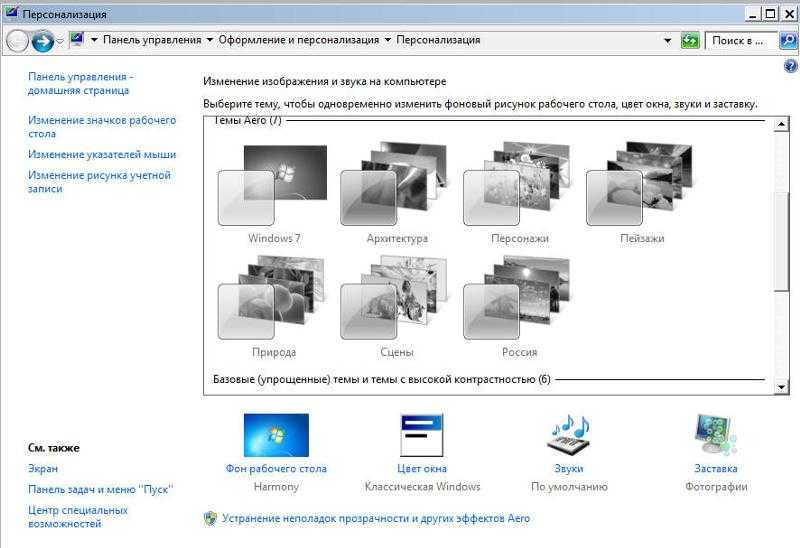800x548 pixels.
Task: Click the Базовые (упрощенные) темы group header
Action: [x=382, y=380]
